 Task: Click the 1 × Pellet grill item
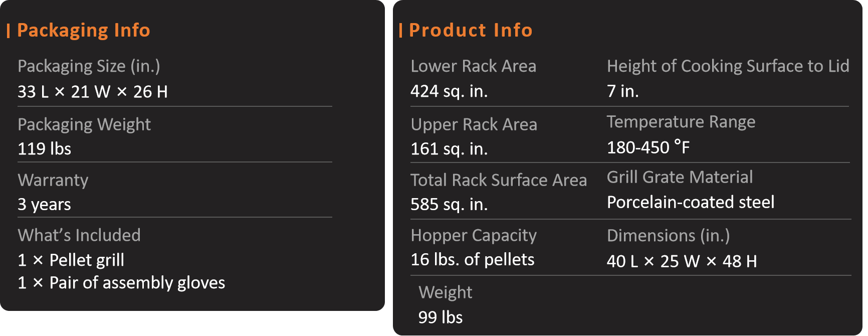(x=71, y=260)
